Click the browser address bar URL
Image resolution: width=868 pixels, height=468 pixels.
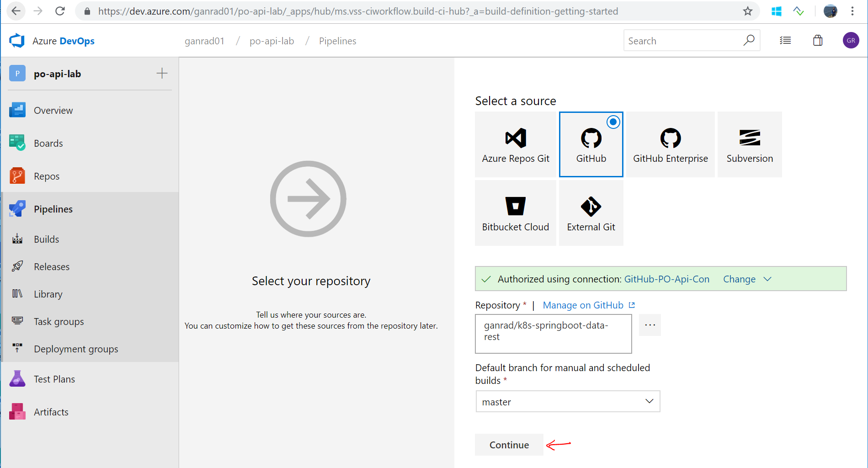coord(358,11)
